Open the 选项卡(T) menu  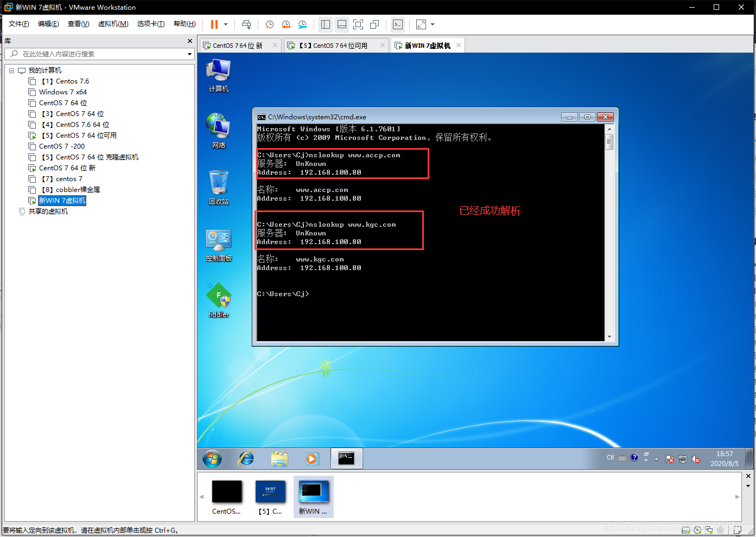tap(151, 24)
